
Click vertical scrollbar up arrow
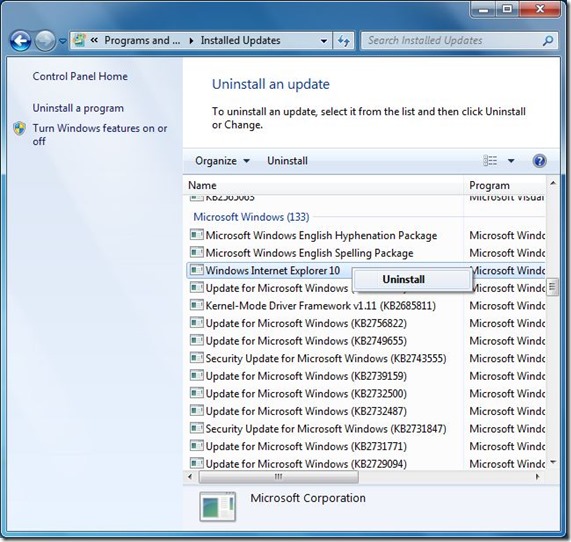point(553,183)
